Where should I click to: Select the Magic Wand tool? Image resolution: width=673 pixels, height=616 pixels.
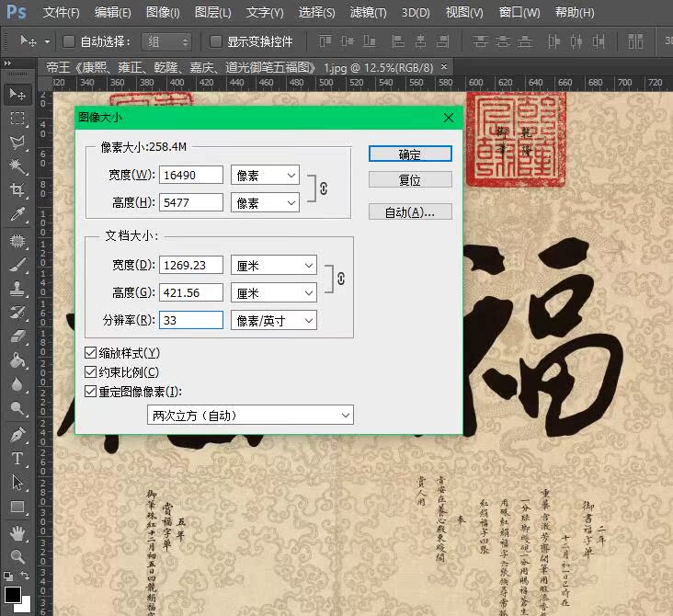pos(17,166)
